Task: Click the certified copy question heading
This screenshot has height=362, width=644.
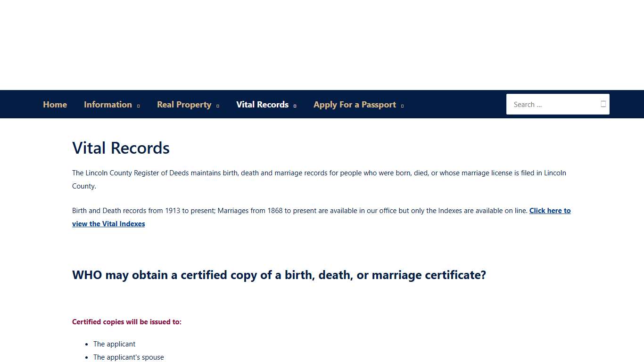Action: (x=279, y=275)
